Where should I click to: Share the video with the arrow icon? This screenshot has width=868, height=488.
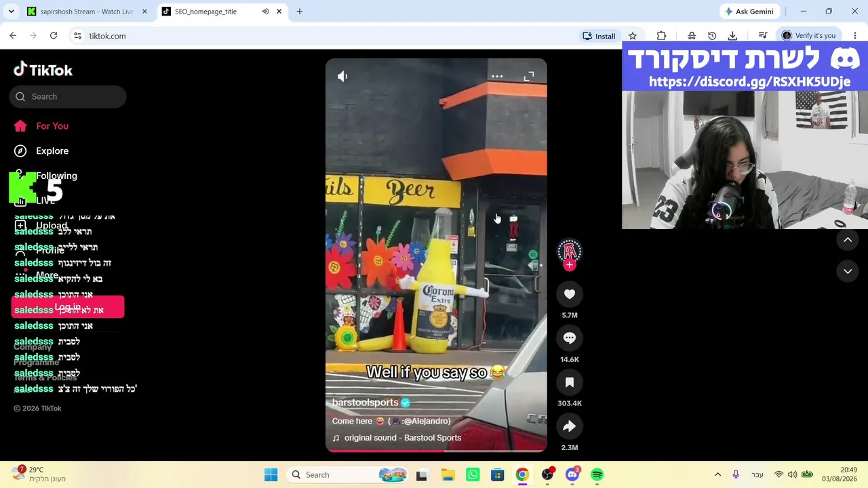570,426
